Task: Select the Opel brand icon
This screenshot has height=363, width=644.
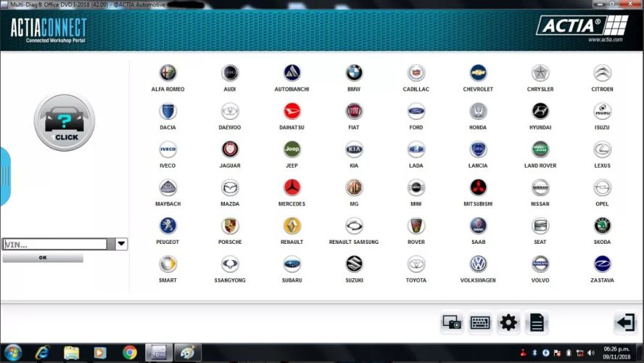Action: 602,188
